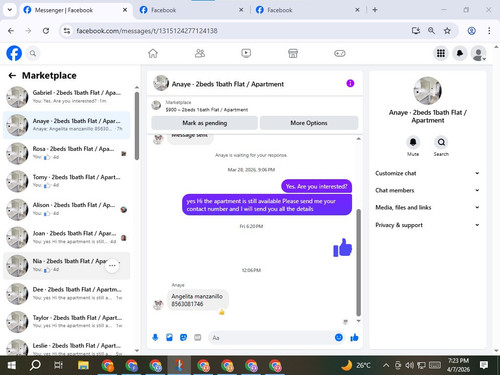This screenshot has height=375, width=500.
Task: Choose a sticker icon
Action: [x=183, y=338]
